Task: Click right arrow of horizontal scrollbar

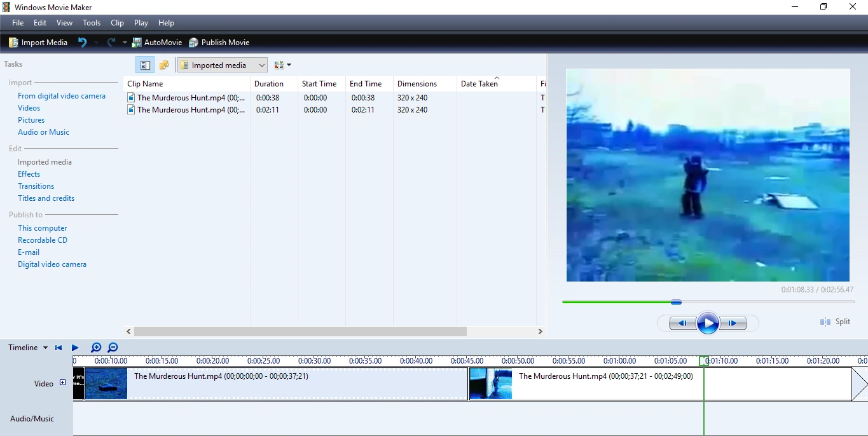Action: click(x=541, y=332)
